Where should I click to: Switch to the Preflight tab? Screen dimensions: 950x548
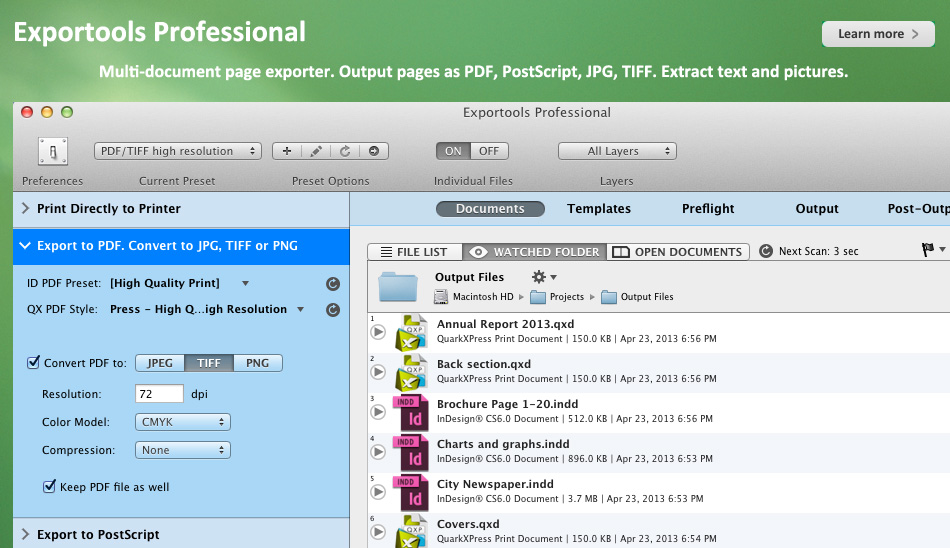(708, 209)
